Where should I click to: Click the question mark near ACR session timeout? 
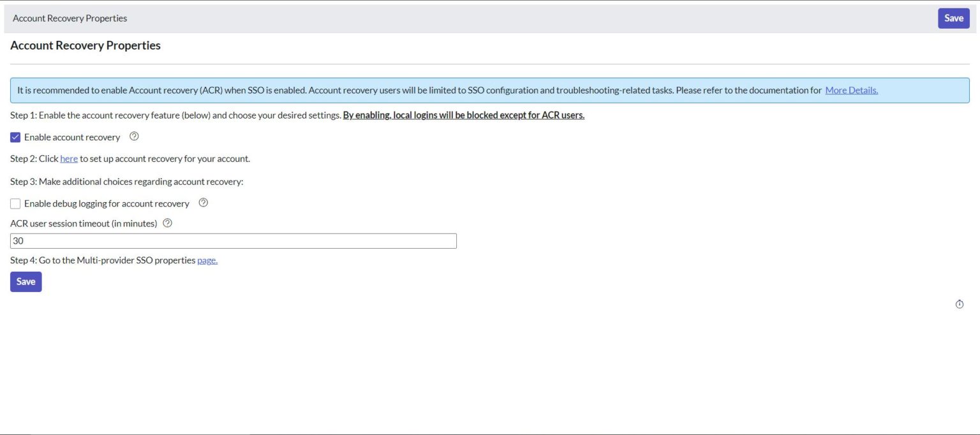coord(167,223)
